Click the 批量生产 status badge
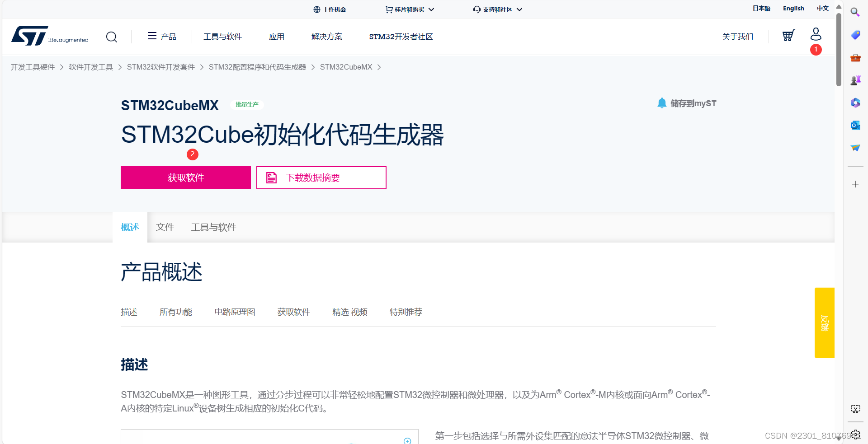 [x=247, y=104]
